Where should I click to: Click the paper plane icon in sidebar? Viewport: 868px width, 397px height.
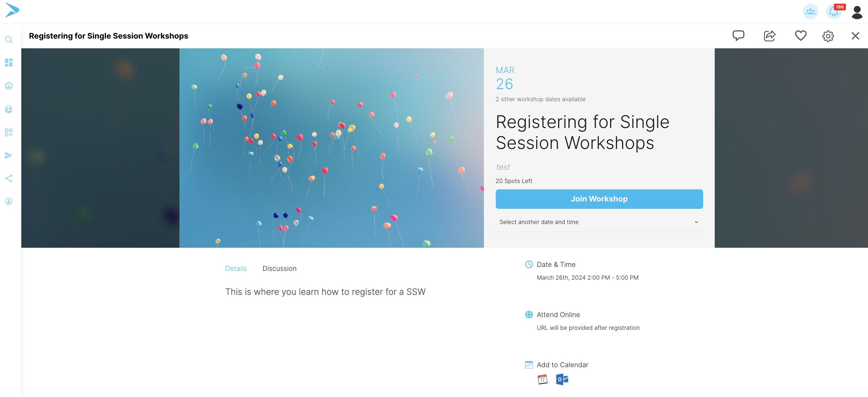9,155
